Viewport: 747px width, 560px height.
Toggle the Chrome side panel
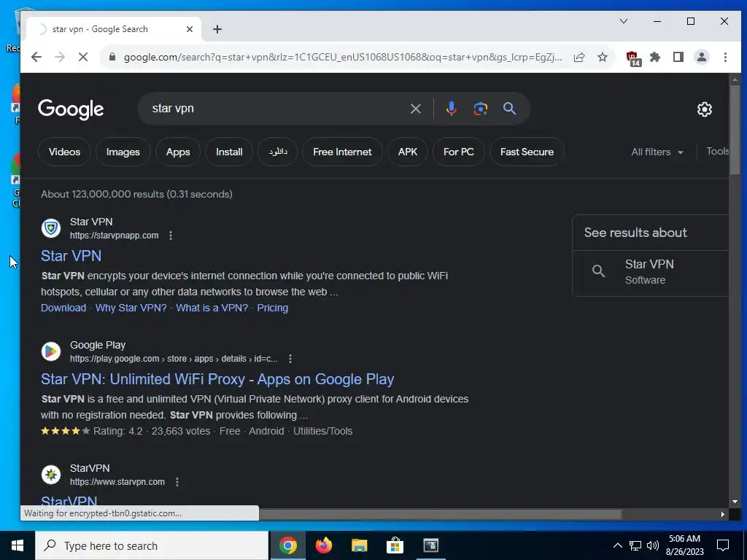(678, 57)
